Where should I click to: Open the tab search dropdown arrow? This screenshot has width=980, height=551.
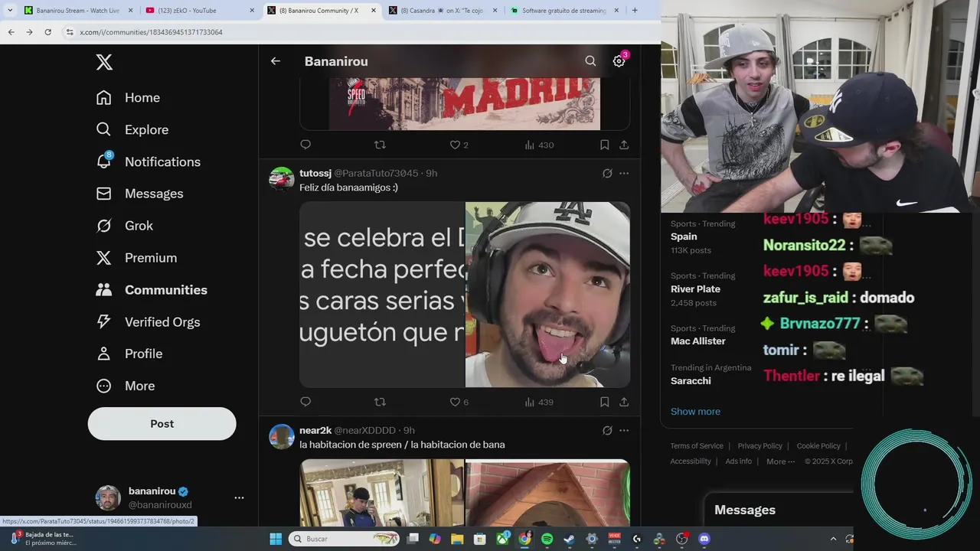pos(10,11)
